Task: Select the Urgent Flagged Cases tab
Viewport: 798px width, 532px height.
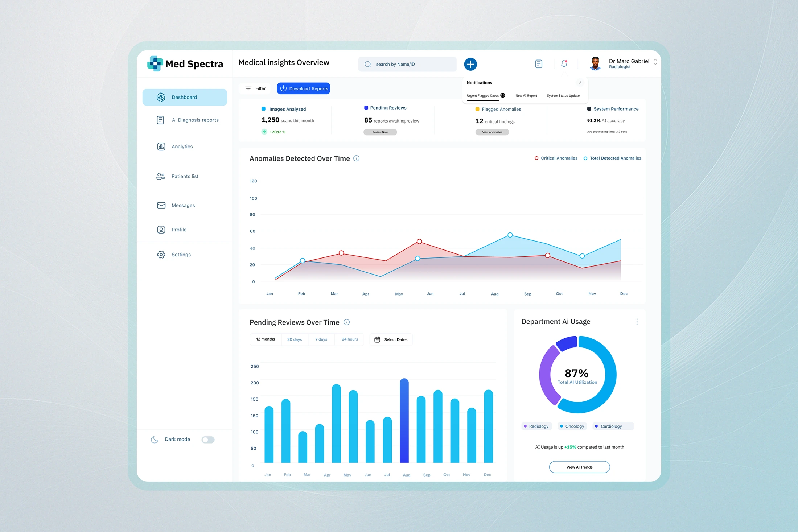Action: coord(486,96)
